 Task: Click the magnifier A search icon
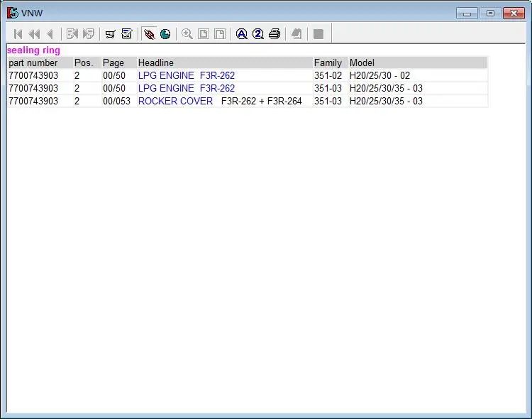[x=242, y=34]
